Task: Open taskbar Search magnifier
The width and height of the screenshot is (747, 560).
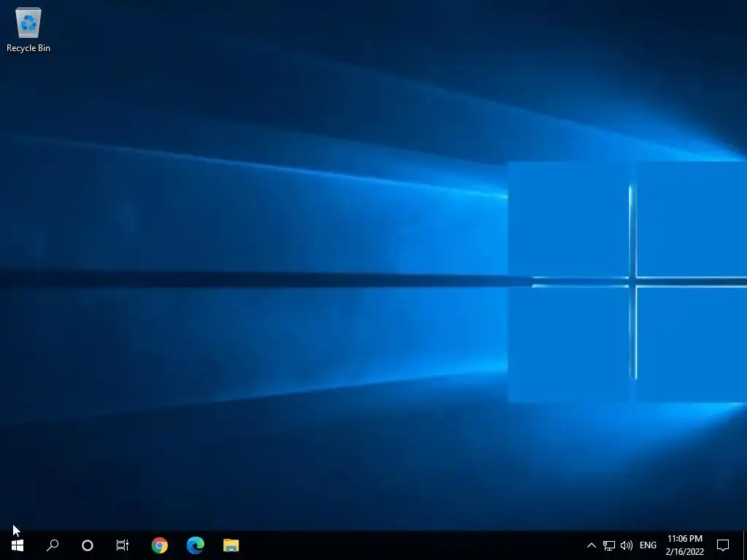Action: coord(53,545)
